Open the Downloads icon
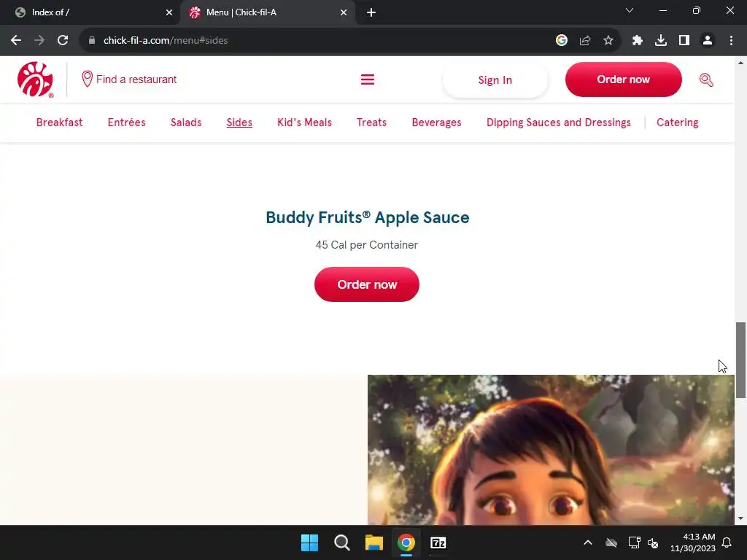The image size is (747, 560). click(661, 41)
